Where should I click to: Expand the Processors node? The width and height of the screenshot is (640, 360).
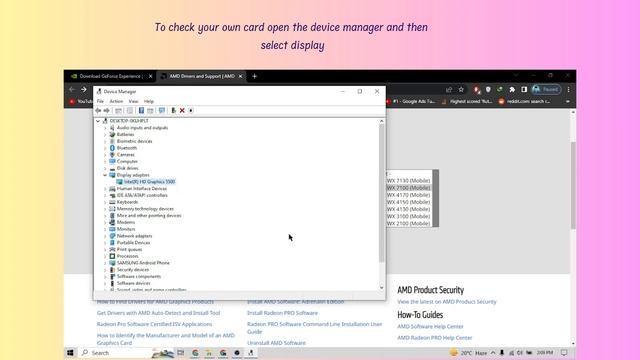pyautogui.click(x=105, y=256)
